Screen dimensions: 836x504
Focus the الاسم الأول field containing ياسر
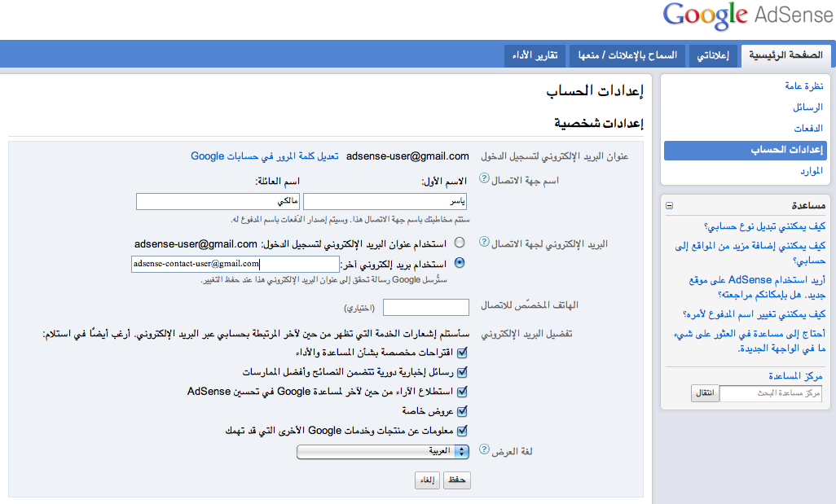pos(385,201)
